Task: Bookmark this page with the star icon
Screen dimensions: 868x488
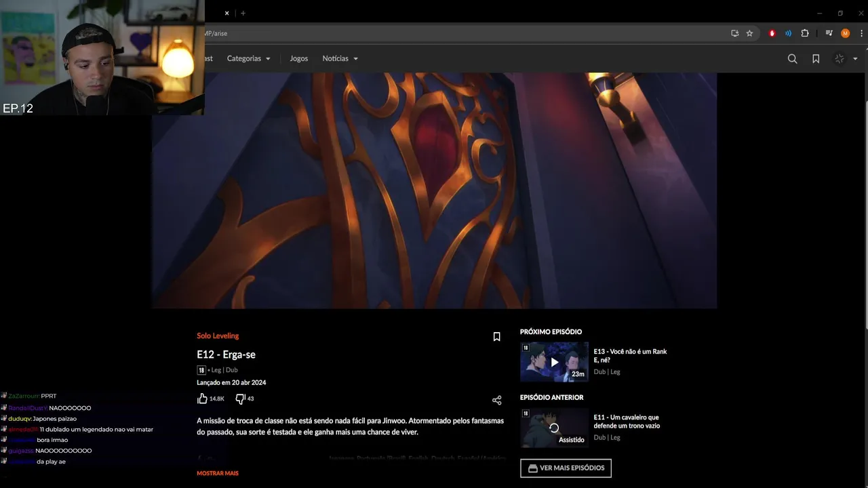Action: pos(749,33)
